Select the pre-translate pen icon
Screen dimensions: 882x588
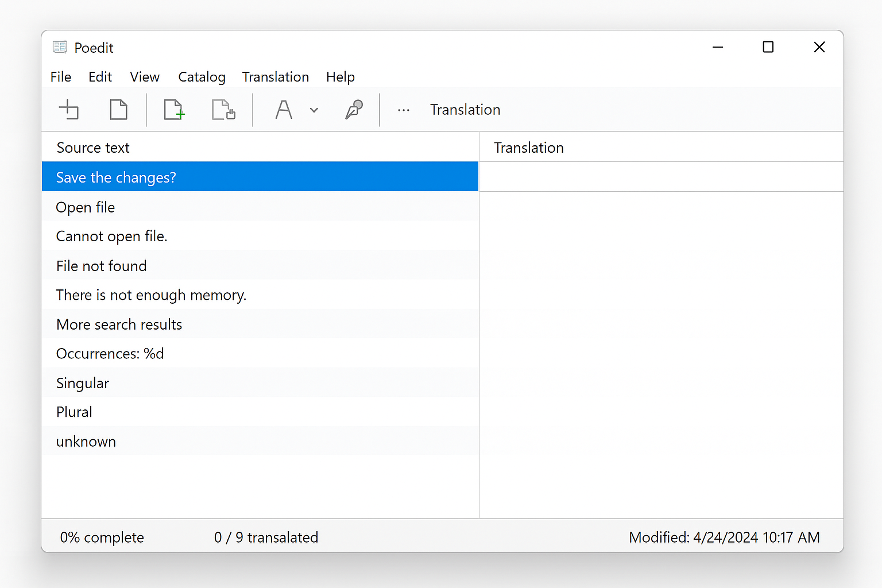point(354,109)
